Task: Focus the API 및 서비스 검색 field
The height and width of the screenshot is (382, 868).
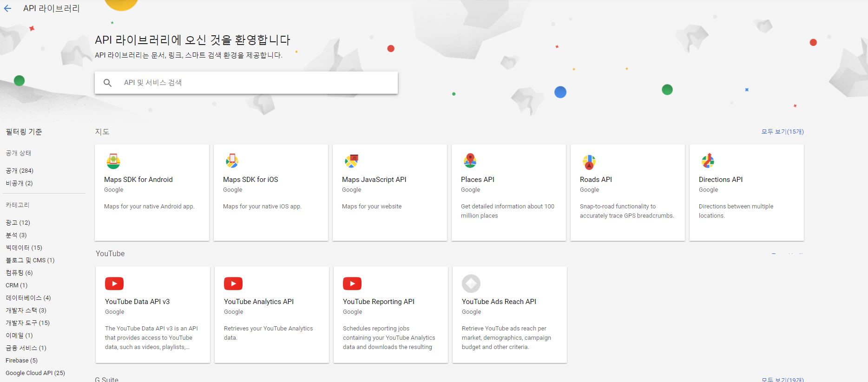Action: [x=246, y=83]
